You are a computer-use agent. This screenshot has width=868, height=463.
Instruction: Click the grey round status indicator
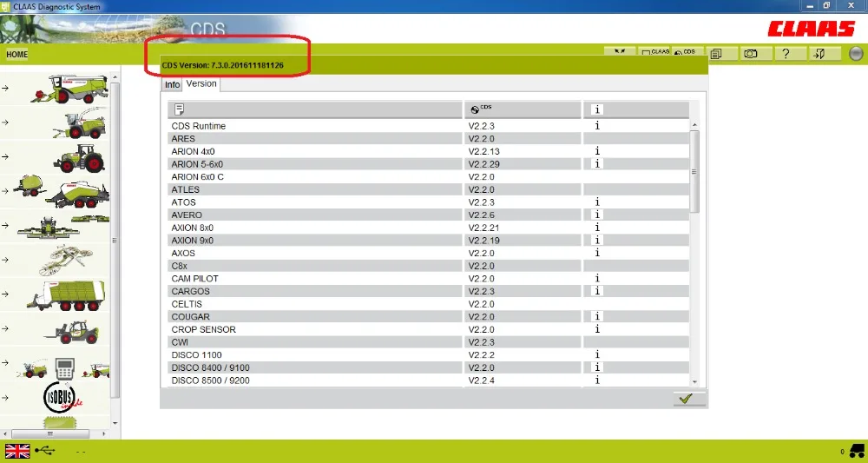tap(856, 54)
